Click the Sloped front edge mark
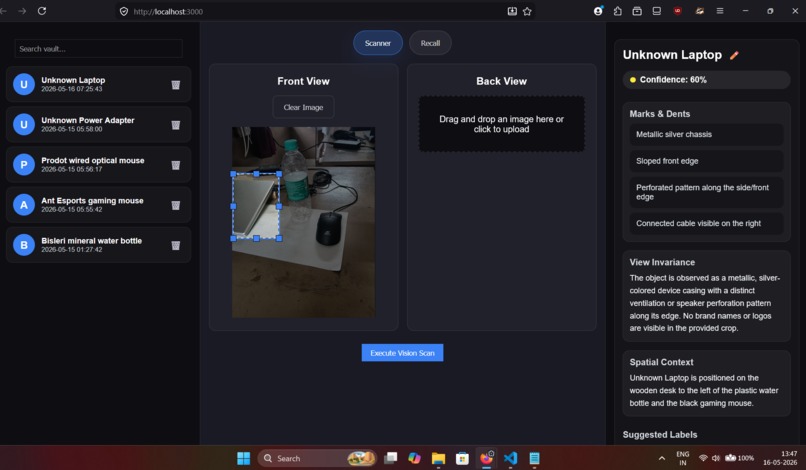806x470 pixels. (706, 161)
